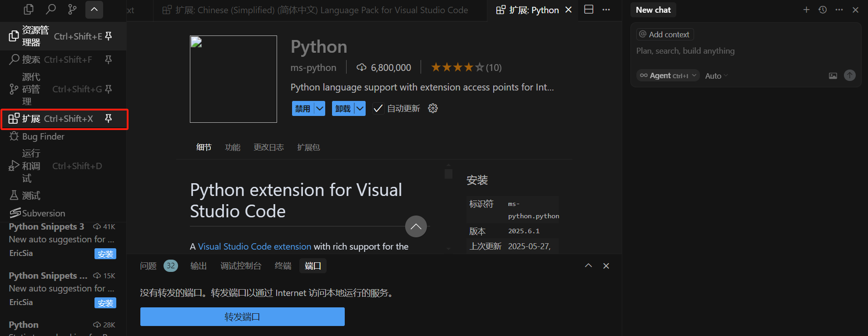Open the star rating reviews (10)
868x336 pixels.
click(466, 68)
